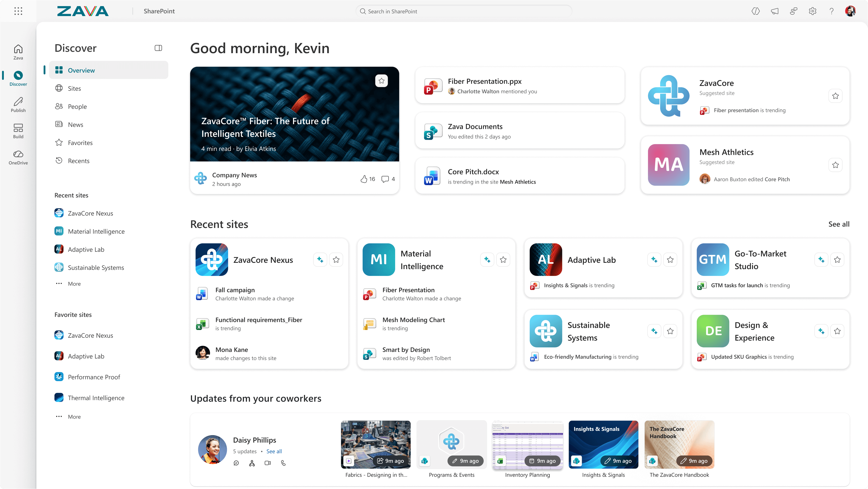
Task: Favorite the Adaptive Lab recent site
Action: [x=670, y=259]
